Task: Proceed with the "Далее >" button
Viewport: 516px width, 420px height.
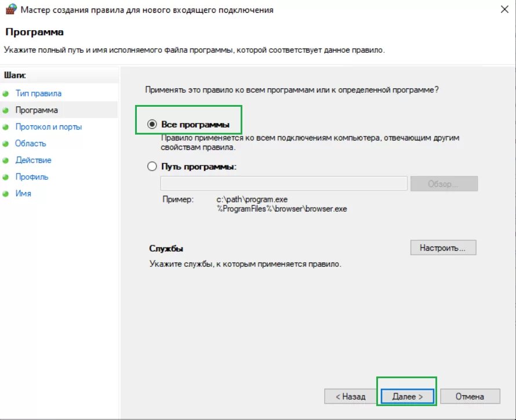Action: (x=407, y=396)
